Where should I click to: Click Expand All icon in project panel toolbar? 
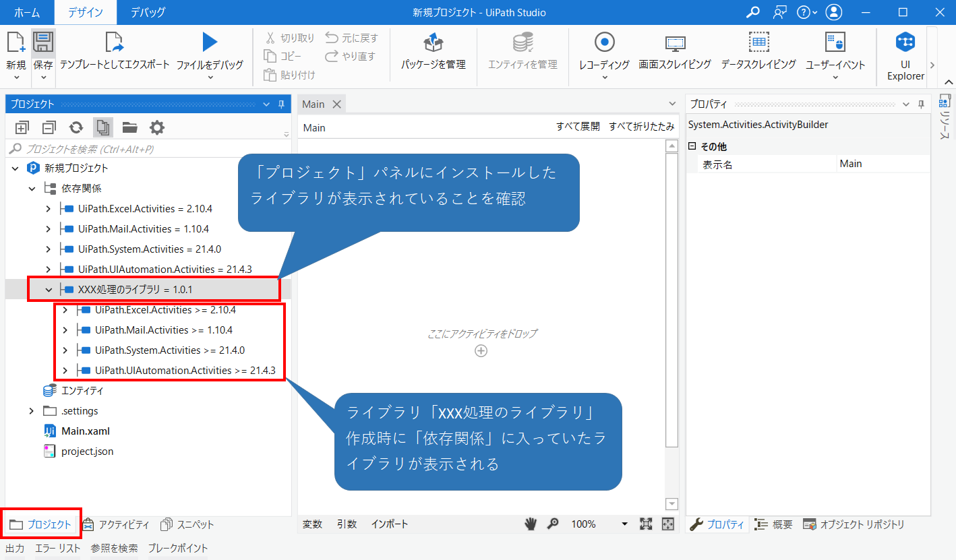tap(22, 127)
